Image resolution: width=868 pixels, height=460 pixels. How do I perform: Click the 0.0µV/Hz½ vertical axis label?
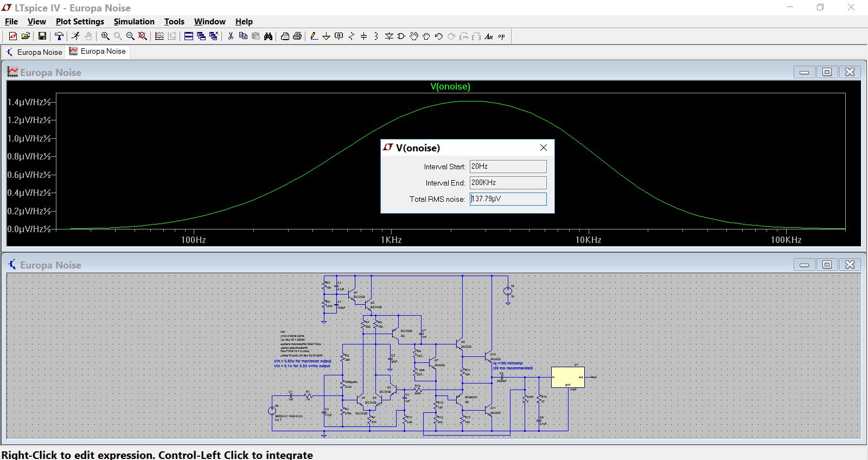(x=29, y=229)
